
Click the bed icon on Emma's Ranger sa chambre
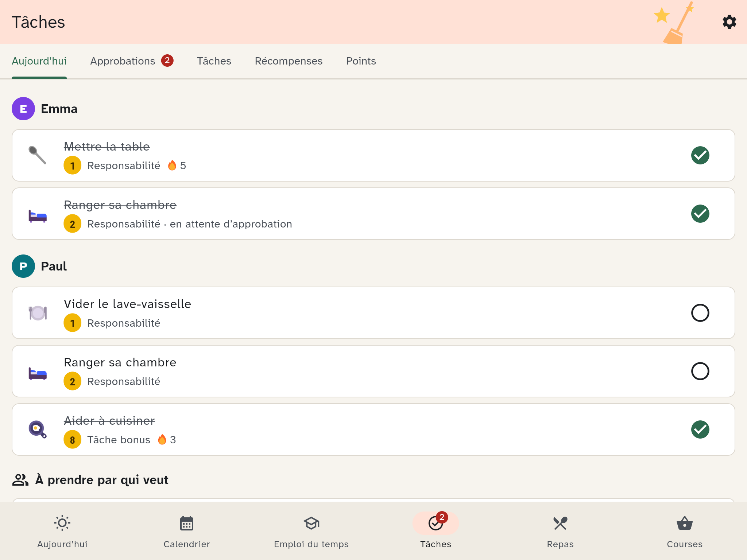point(38,216)
